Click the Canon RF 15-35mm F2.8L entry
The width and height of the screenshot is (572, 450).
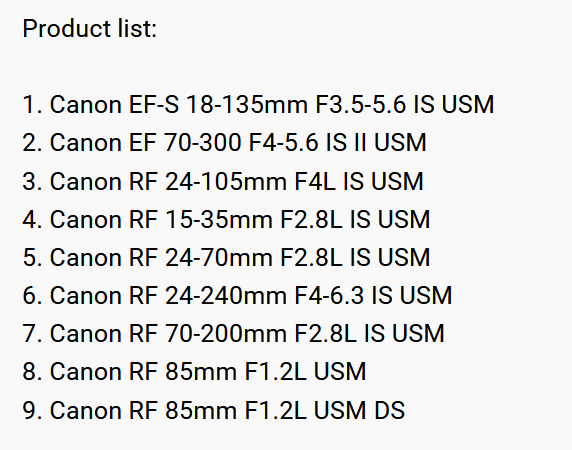227,220
